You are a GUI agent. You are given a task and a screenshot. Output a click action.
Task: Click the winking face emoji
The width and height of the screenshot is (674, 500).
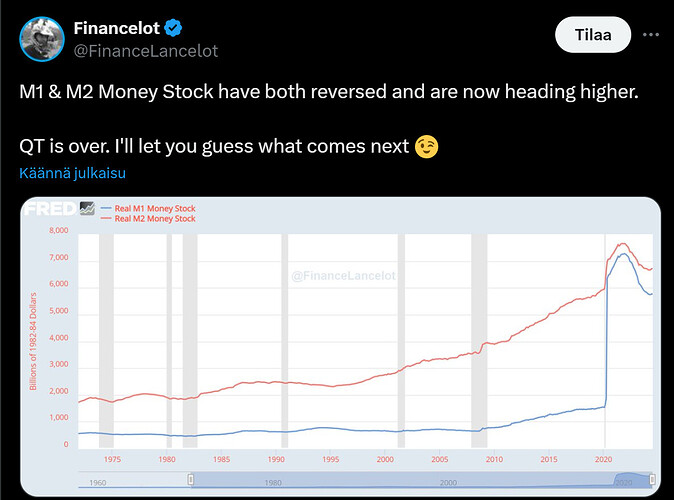426,147
